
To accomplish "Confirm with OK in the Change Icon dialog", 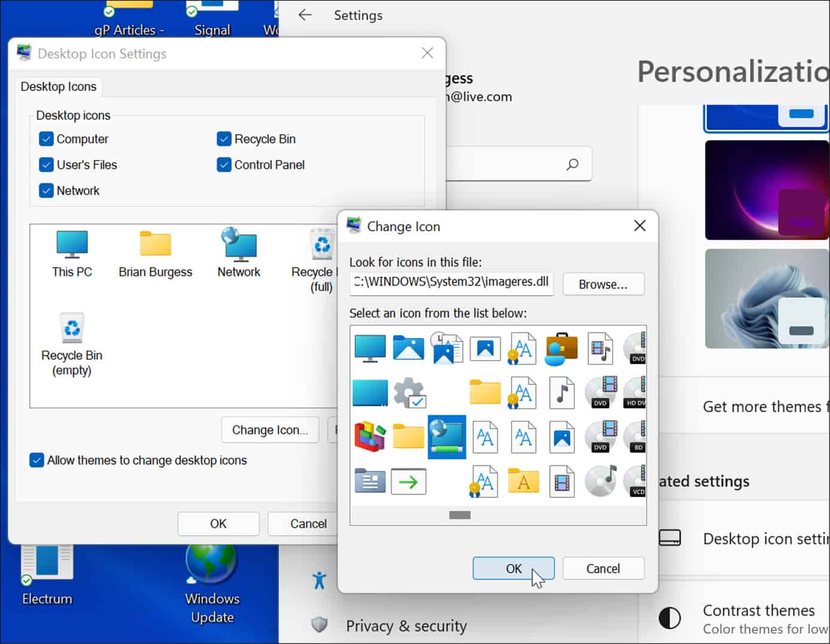I will 513,568.
